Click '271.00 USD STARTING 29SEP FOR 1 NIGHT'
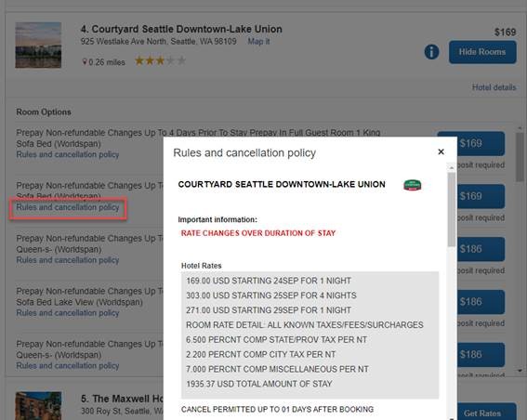The width and height of the screenshot is (527, 420). [x=269, y=310]
